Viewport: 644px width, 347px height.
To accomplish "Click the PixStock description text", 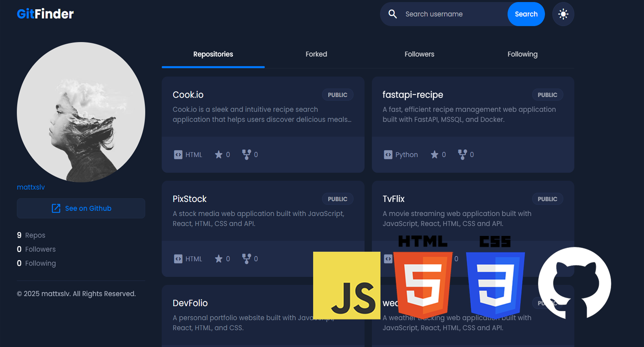I will 258,219.
